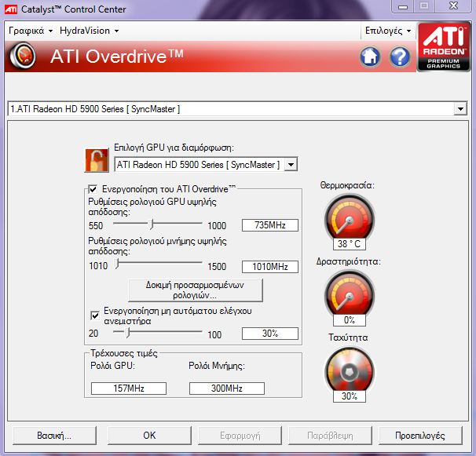
Task: Close the Catalyst Control Center window
Action: [x=453, y=6]
